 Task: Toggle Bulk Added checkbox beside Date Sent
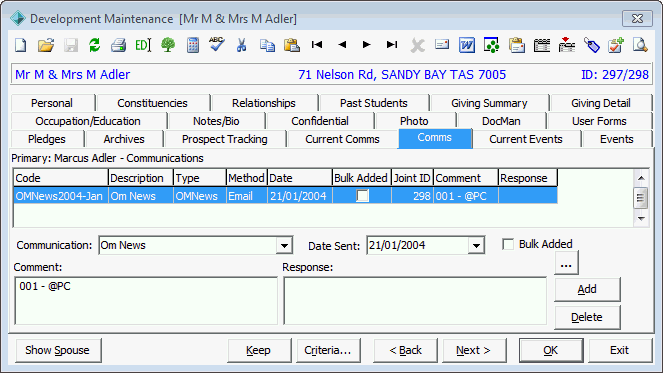pyautogui.click(x=508, y=244)
